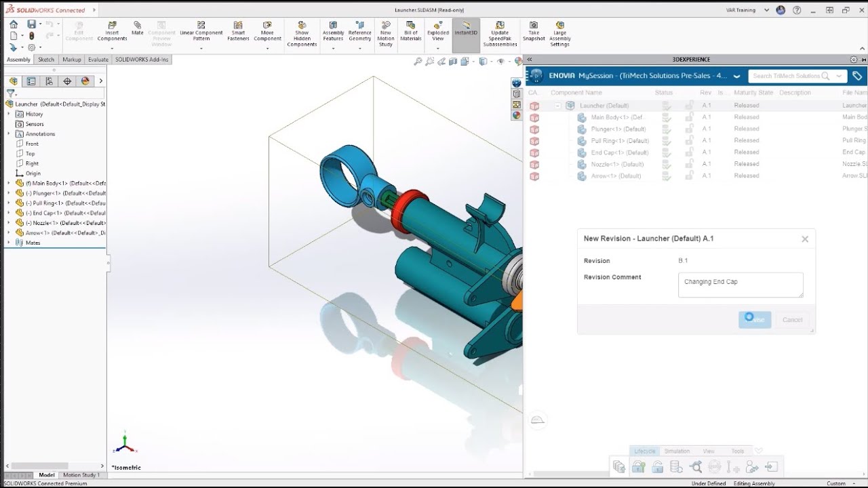Open Assembly Features tool
This screenshot has height=488, width=868.
pos(333,31)
